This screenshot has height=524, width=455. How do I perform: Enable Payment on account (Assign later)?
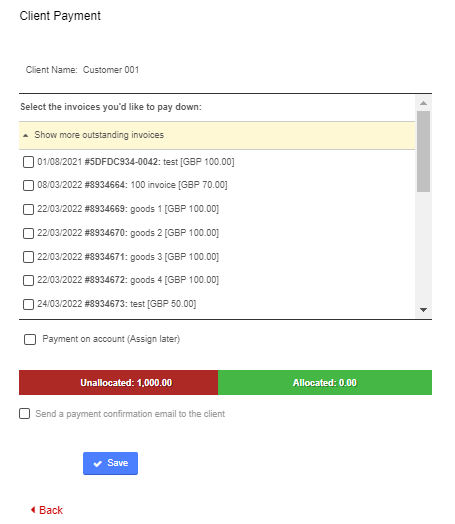point(30,340)
